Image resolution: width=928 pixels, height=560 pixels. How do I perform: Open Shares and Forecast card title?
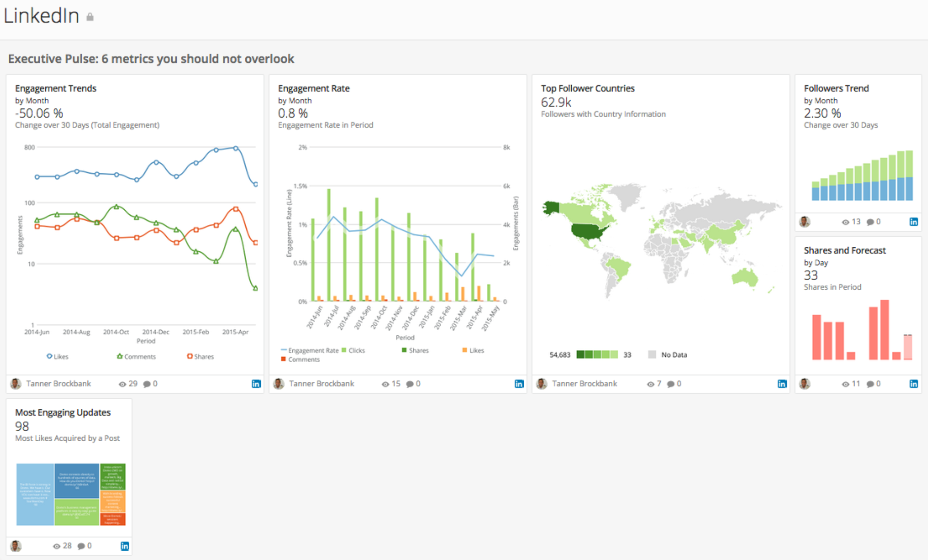coord(844,251)
